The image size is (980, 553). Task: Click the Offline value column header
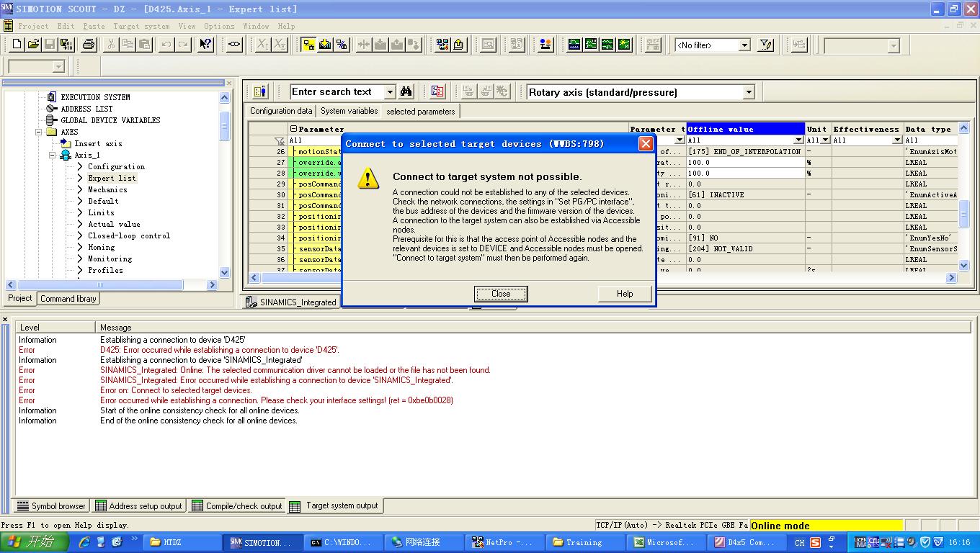(745, 129)
